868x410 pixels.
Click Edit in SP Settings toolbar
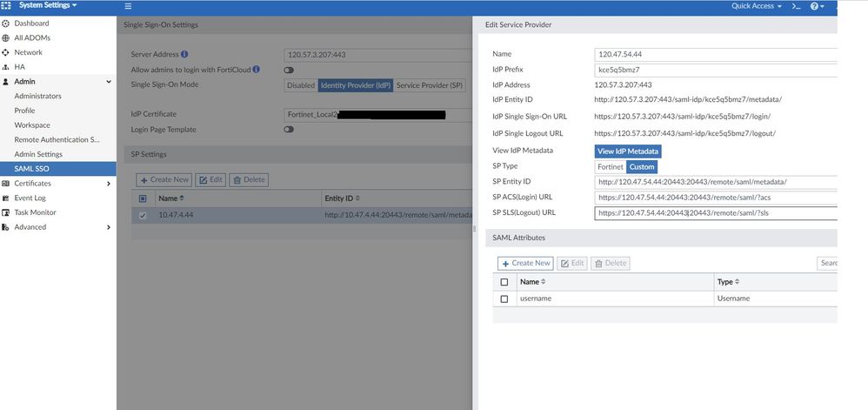[x=210, y=179]
